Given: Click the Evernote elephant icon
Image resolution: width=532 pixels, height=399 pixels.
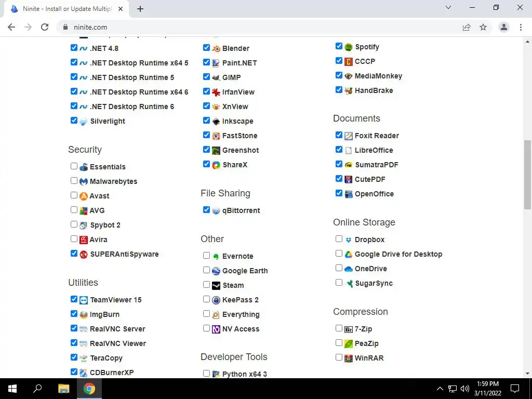Looking at the screenshot, I should 216,257.
